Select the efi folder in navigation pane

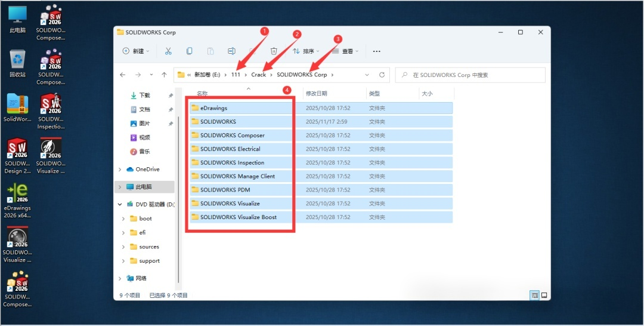142,233
